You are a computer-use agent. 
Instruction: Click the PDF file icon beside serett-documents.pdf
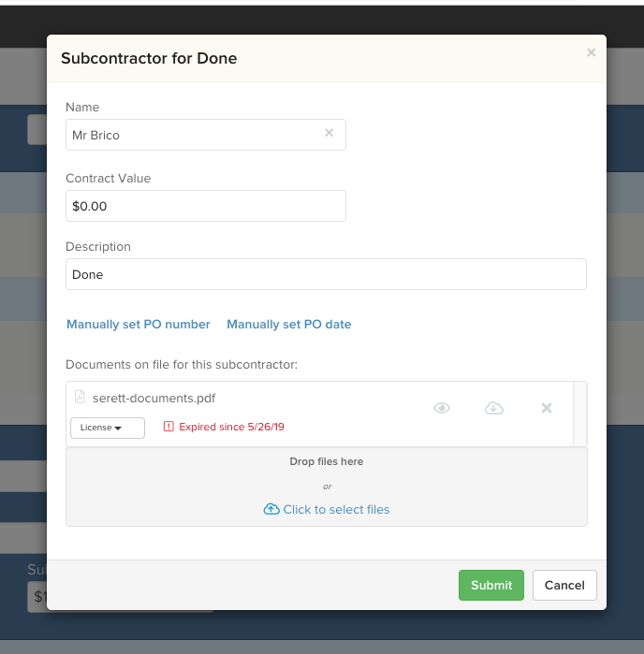click(80, 397)
